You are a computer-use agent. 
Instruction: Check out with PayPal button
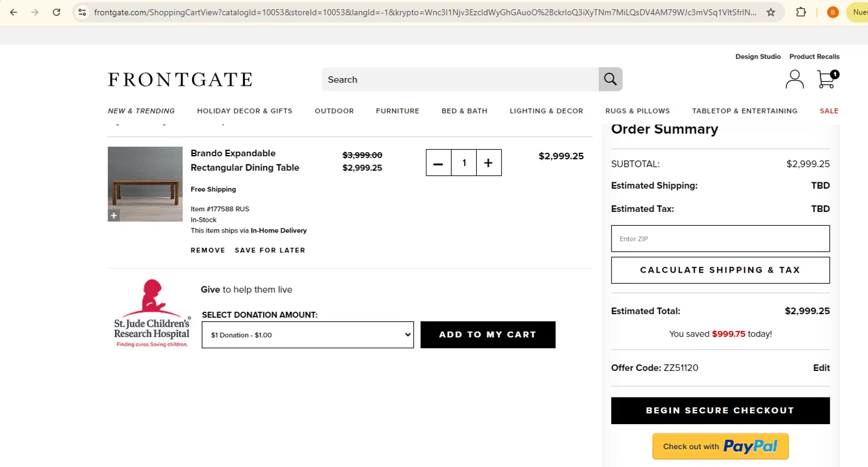[720, 446]
